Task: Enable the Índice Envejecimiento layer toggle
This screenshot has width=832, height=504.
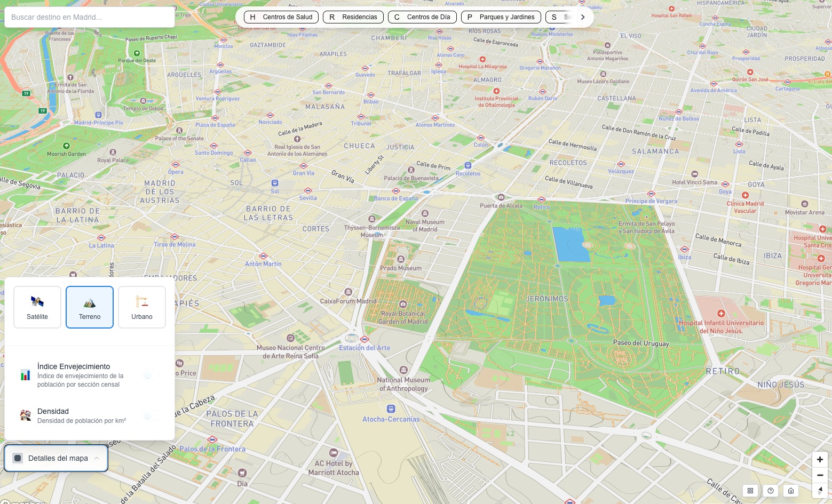Action: [x=151, y=375]
